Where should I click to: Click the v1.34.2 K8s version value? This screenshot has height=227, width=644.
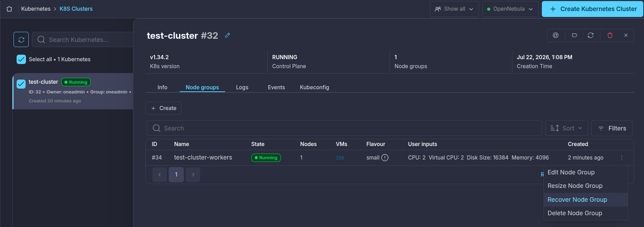click(159, 57)
